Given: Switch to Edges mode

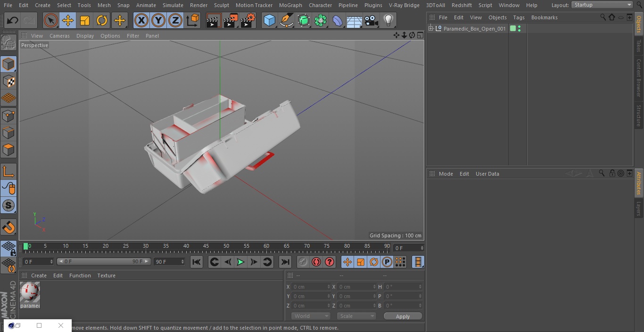Looking at the screenshot, I should pyautogui.click(x=8, y=133).
